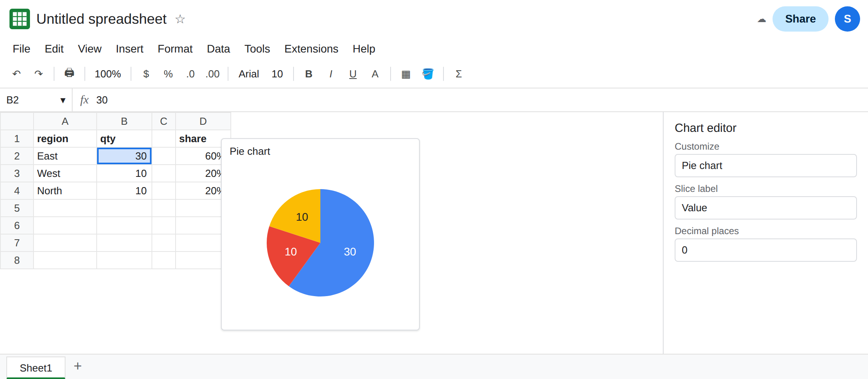Open the S account avatar
868x379 pixels.
coord(847,19)
